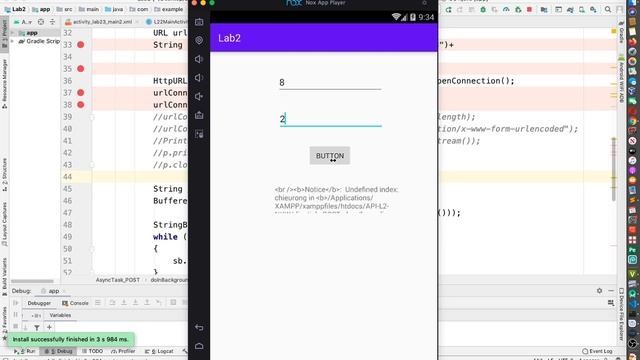Click the Nox home navigation icon
This screenshot has height=360, width=640.
pos(199,346)
